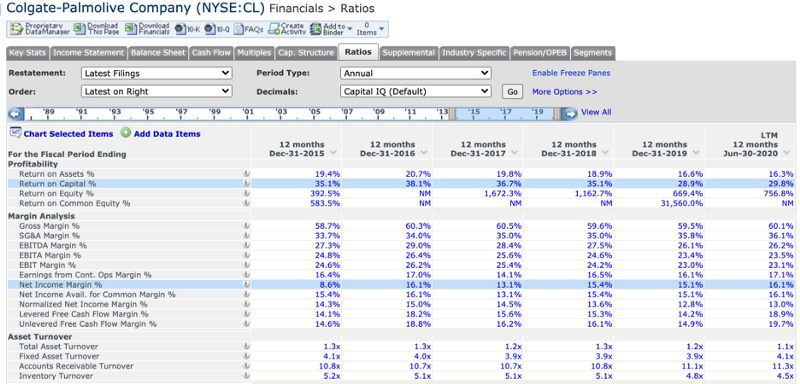Open the Order dropdown

click(x=157, y=92)
